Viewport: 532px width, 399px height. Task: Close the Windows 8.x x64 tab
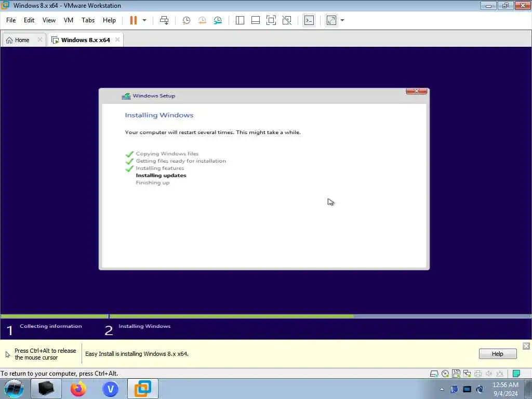pos(117,39)
